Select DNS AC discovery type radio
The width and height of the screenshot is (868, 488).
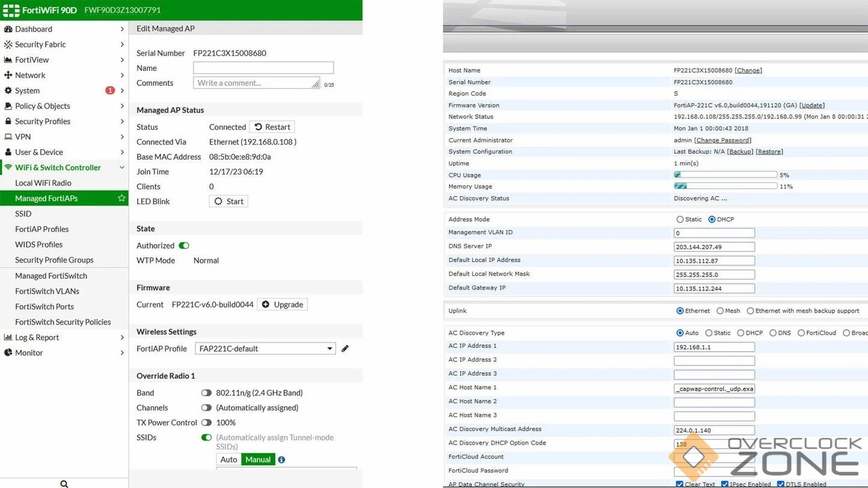[772, 333]
